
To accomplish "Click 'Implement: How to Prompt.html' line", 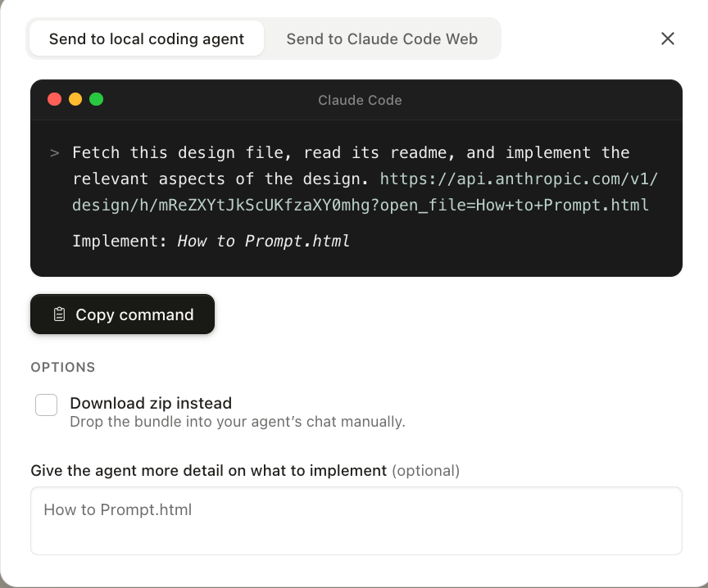I will (211, 241).
